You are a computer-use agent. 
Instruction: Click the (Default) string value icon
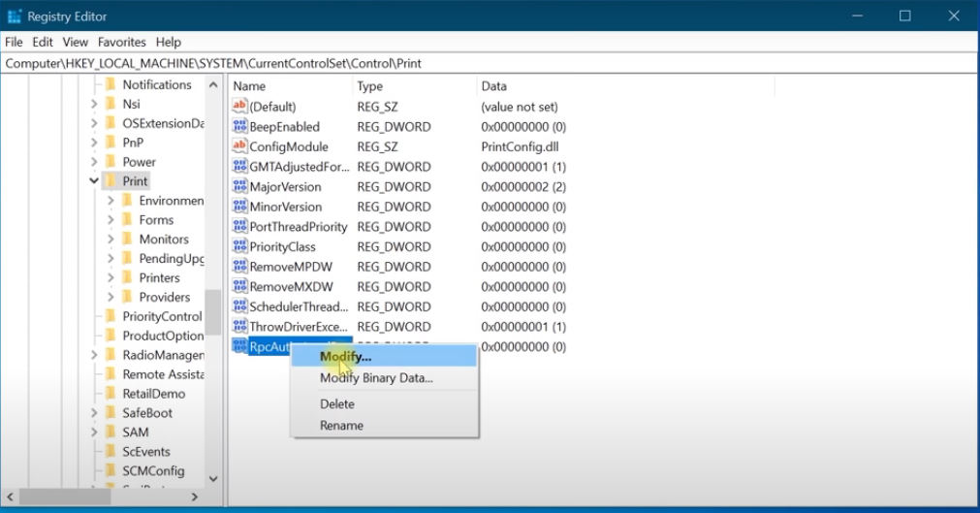(x=239, y=107)
